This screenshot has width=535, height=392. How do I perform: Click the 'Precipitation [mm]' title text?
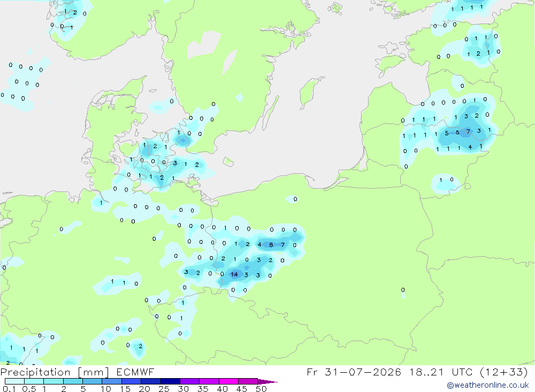(55, 372)
